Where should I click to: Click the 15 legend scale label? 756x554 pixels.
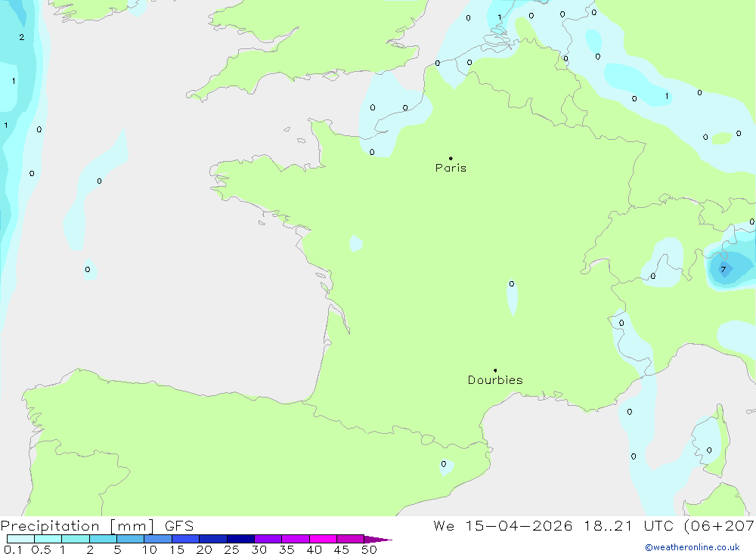pos(177,549)
